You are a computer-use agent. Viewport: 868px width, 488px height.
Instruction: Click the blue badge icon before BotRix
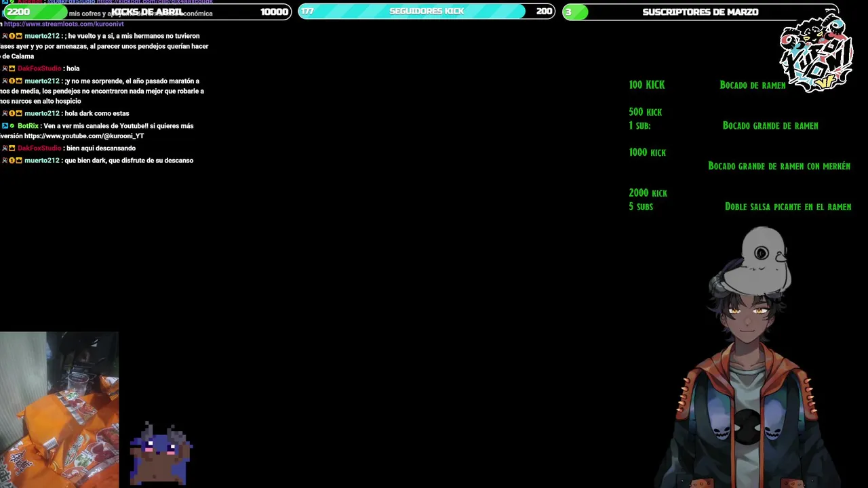5,126
